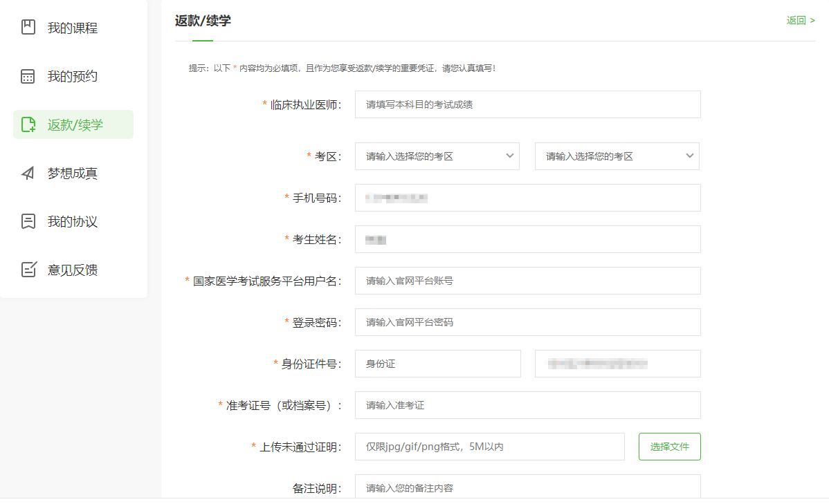Focus the 临床执业医师 score input
This screenshot has width=829, height=504.
click(527, 104)
